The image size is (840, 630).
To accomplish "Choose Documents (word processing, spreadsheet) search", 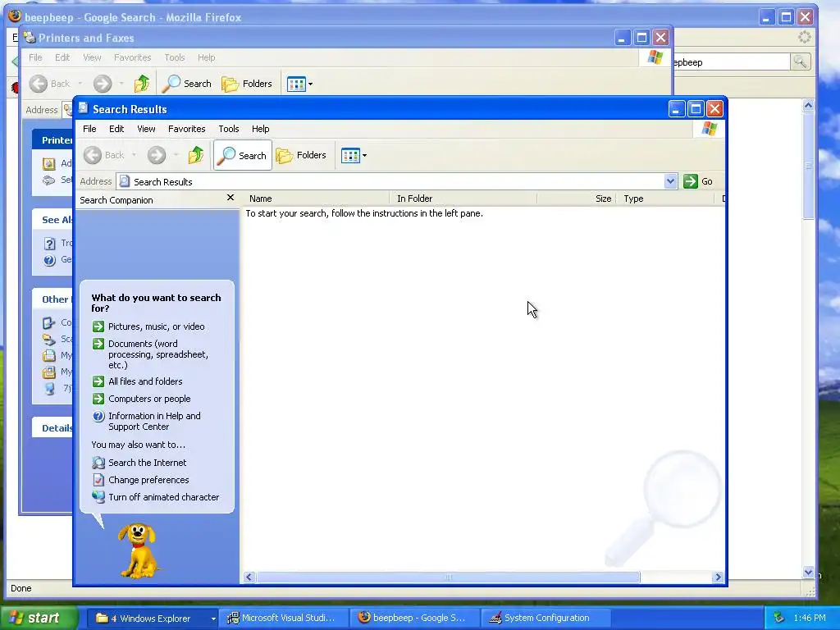I will (x=158, y=354).
